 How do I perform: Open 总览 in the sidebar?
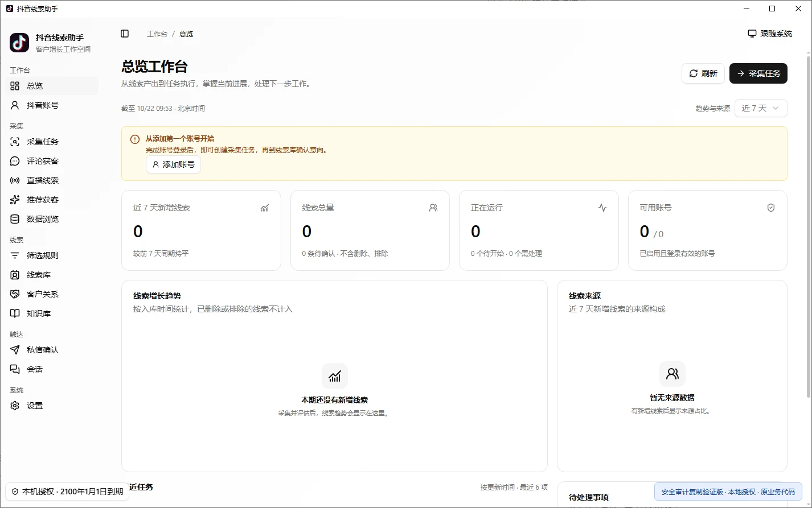pos(52,86)
